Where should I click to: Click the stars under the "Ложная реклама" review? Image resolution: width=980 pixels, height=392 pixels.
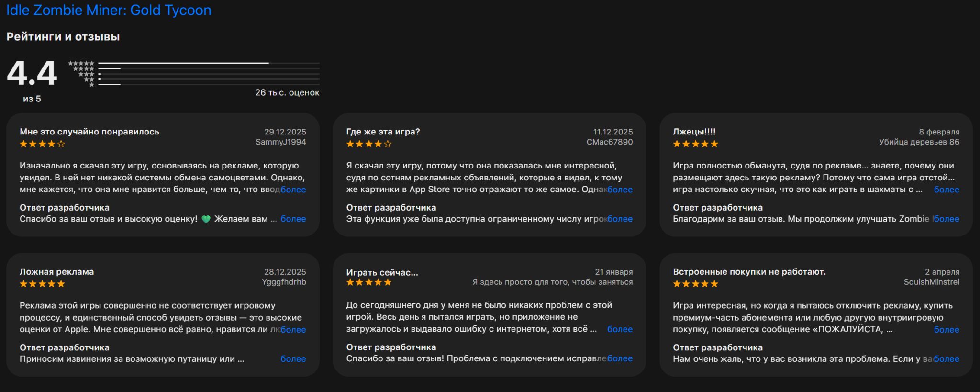click(x=42, y=284)
